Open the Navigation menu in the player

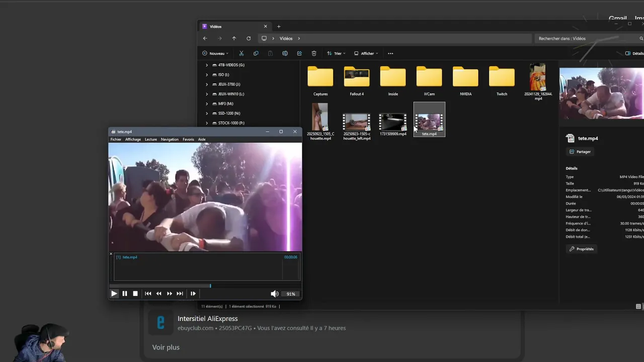point(170,139)
